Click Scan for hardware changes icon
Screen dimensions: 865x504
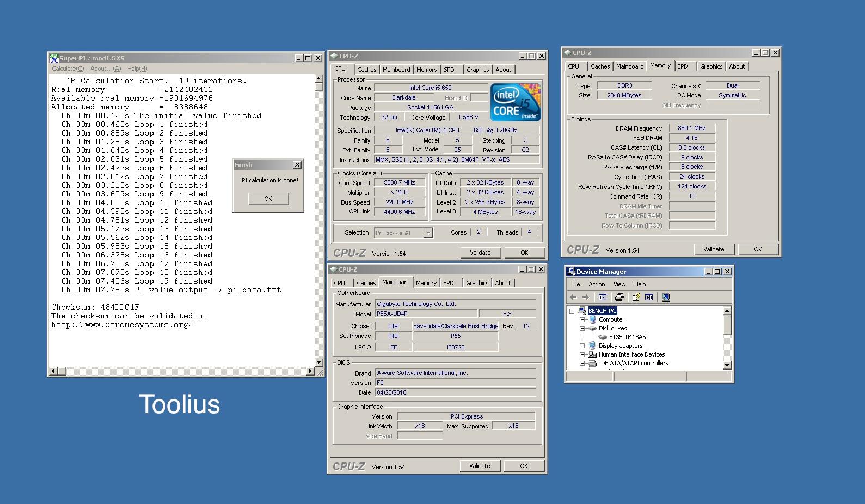click(x=666, y=297)
